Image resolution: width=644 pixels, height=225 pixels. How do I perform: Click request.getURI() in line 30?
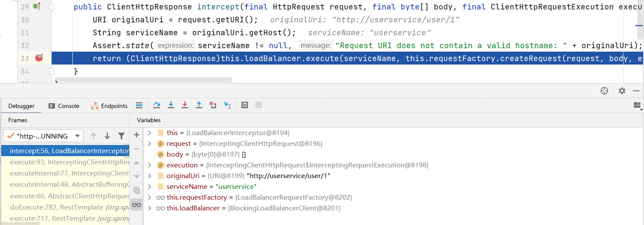click(218, 20)
